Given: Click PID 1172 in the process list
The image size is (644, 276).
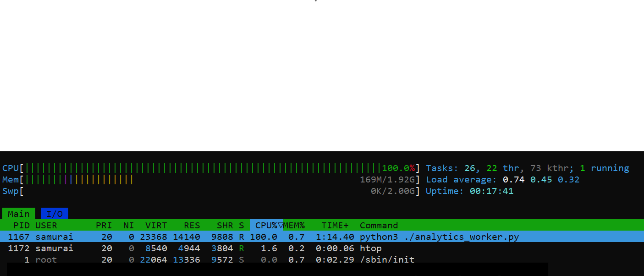Looking at the screenshot, I should 19,248.
